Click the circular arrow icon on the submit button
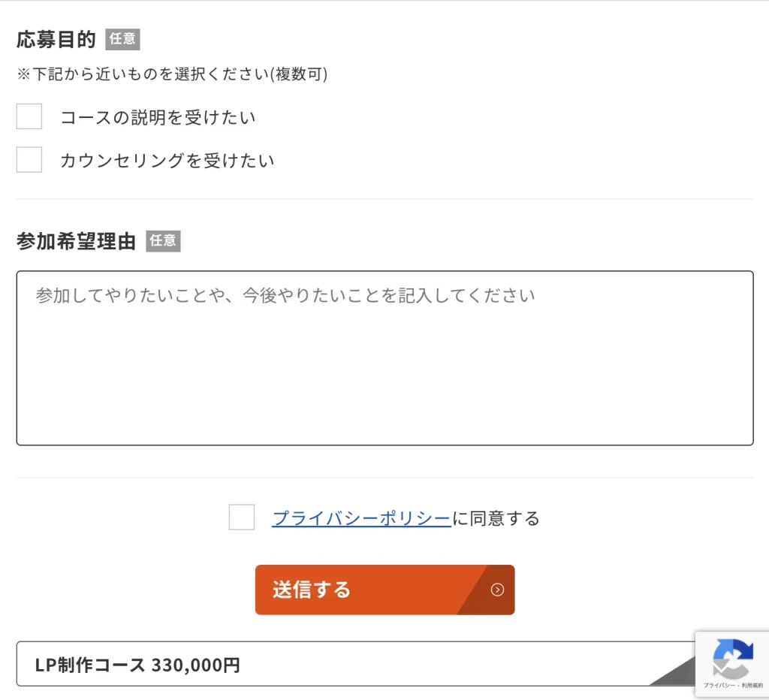 pyautogui.click(x=496, y=590)
